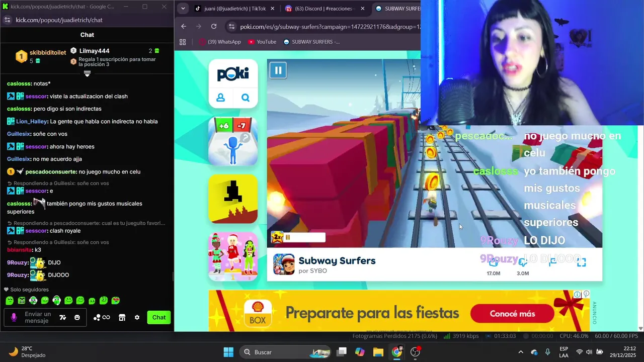Viewport: 644px width, 362px height.
Task: Click site settings icon in Kick popout address bar
Action: (7, 20)
